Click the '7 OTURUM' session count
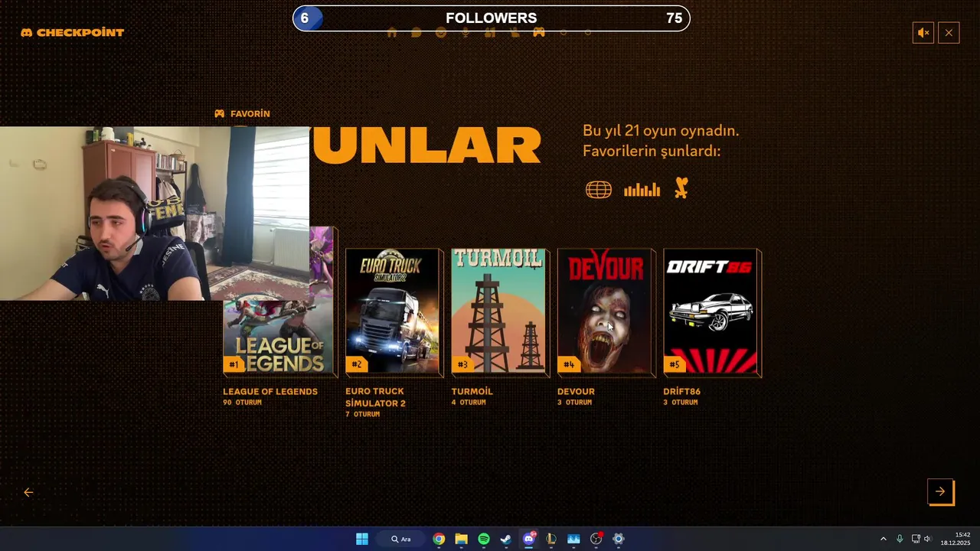 click(x=362, y=414)
